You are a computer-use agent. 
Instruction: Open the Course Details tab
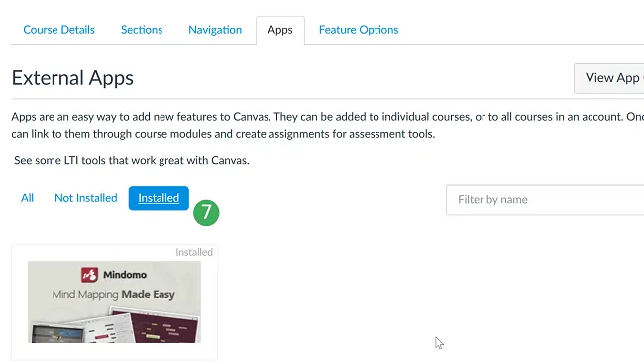click(58, 30)
